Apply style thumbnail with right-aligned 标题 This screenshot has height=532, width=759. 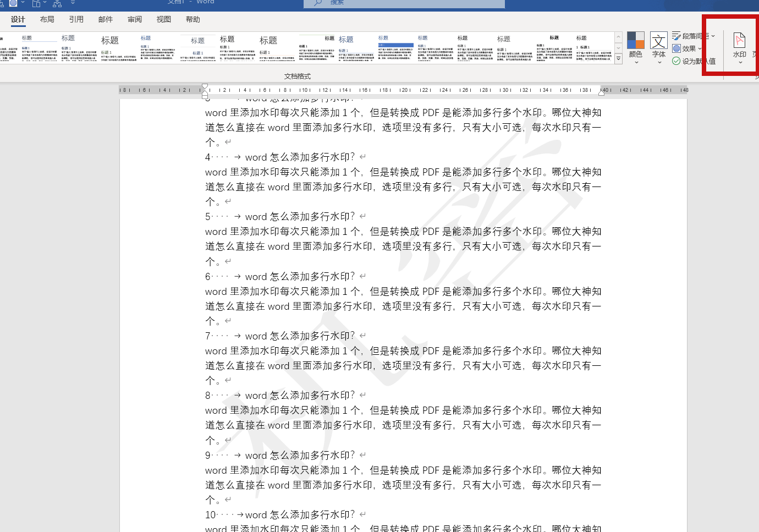click(x=317, y=47)
